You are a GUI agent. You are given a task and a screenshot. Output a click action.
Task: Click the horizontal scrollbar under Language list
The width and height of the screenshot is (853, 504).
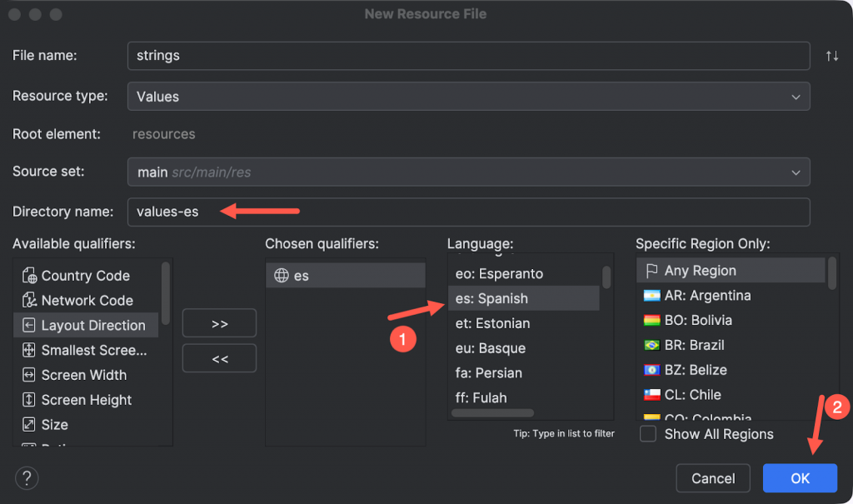click(x=491, y=413)
